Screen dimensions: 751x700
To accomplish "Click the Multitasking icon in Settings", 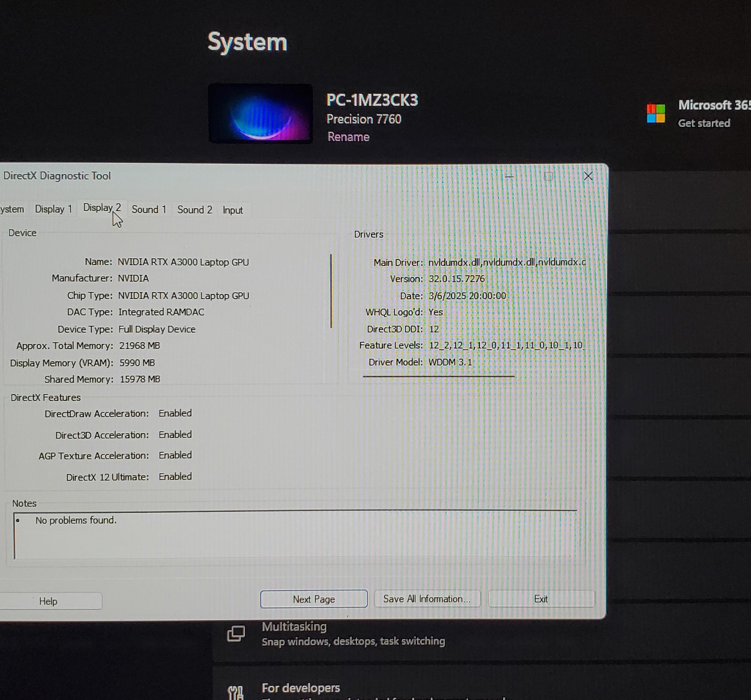I will (236, 634).
